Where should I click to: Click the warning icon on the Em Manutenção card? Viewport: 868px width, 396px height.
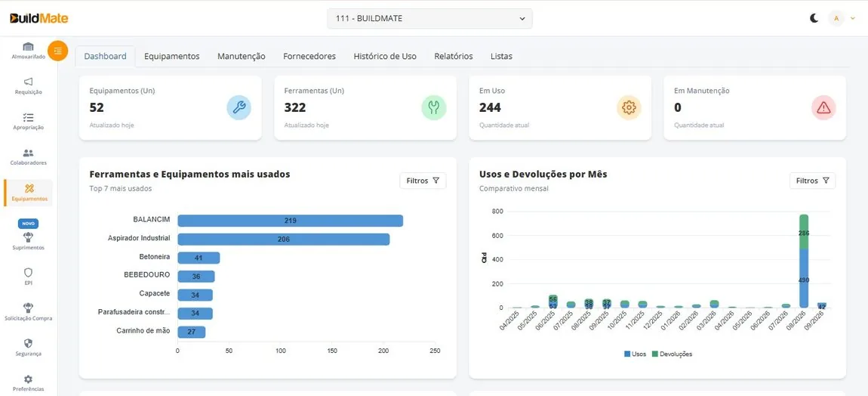click(823, 107)
